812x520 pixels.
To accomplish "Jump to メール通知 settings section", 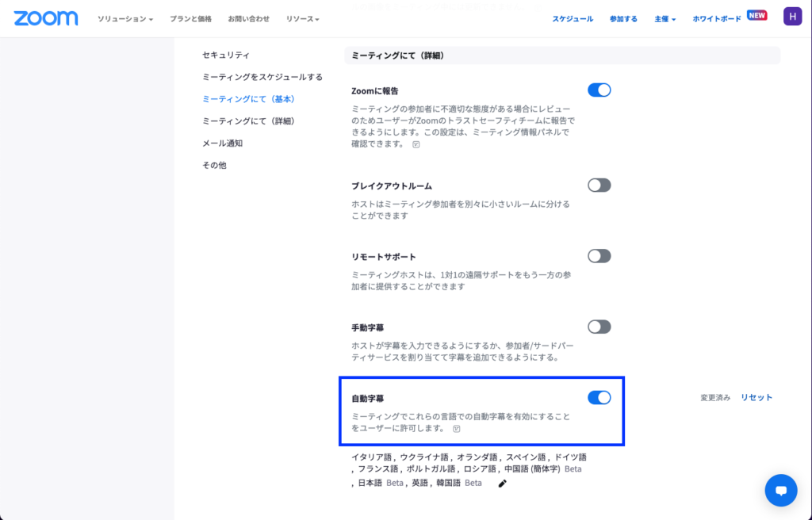I will 223,143.
